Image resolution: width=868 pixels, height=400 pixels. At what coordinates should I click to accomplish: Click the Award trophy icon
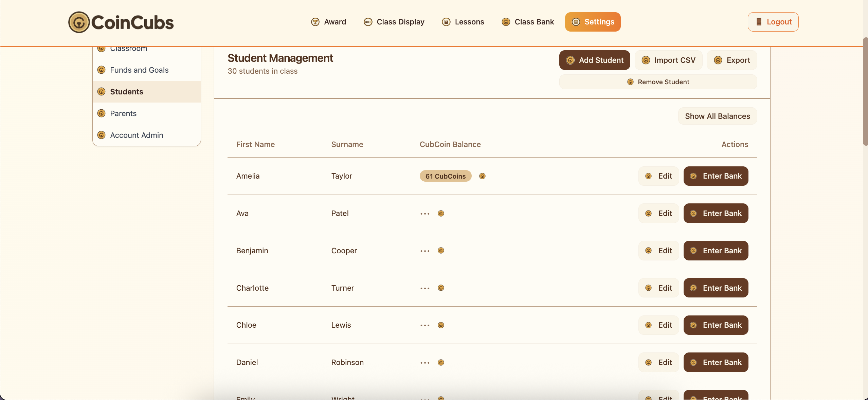point(315,22)
